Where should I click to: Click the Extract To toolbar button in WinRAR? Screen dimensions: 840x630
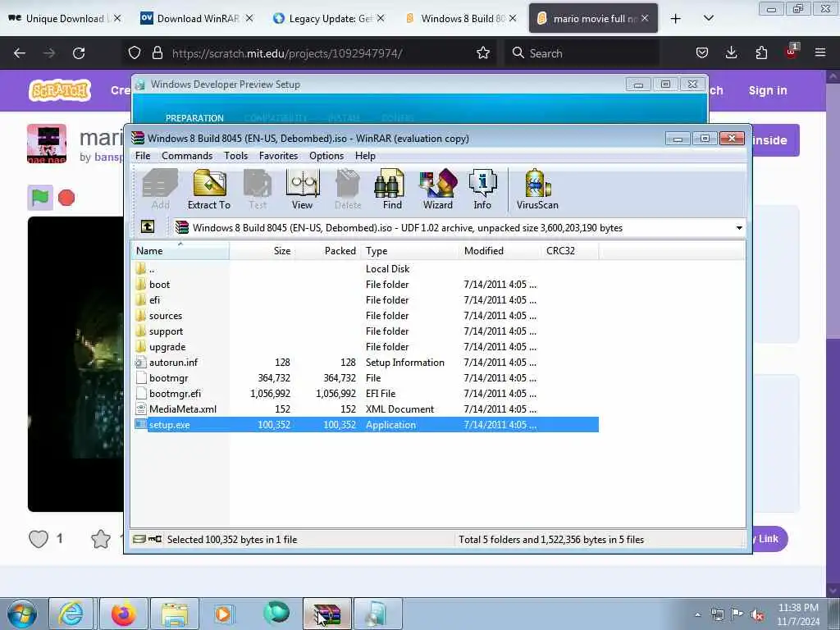pos(209,189)
